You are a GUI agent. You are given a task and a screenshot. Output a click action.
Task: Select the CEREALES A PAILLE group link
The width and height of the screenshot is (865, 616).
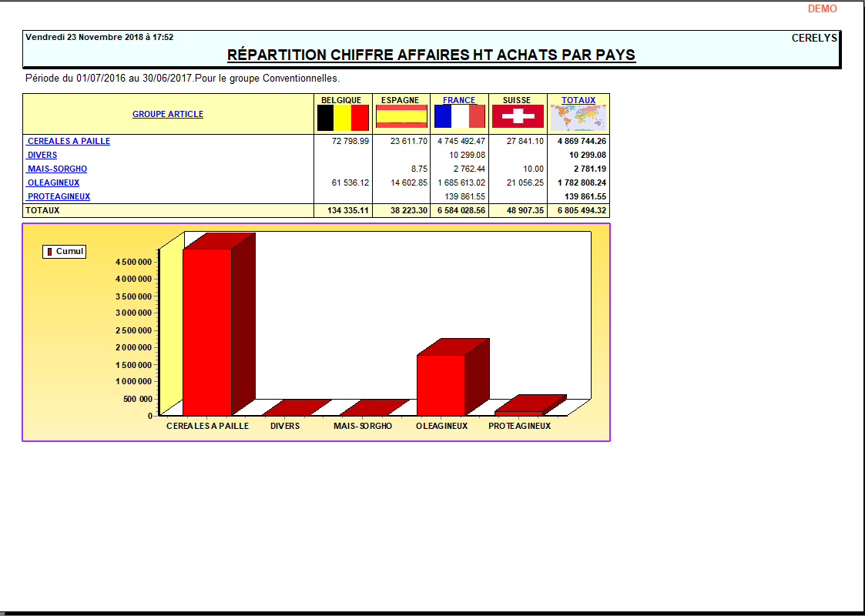coord(69,141)
